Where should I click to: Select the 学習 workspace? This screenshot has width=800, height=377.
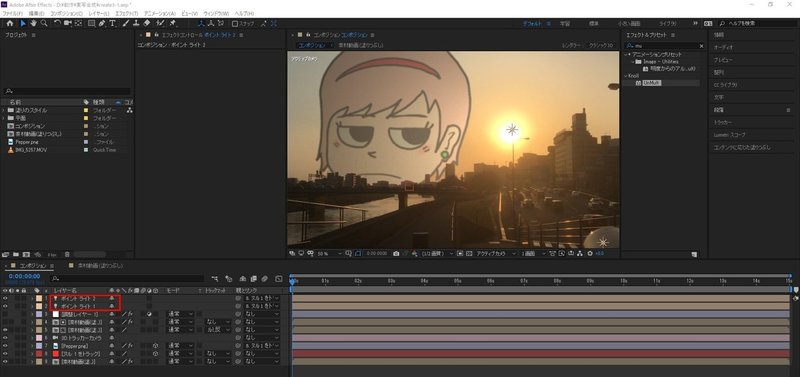[565, 23]
